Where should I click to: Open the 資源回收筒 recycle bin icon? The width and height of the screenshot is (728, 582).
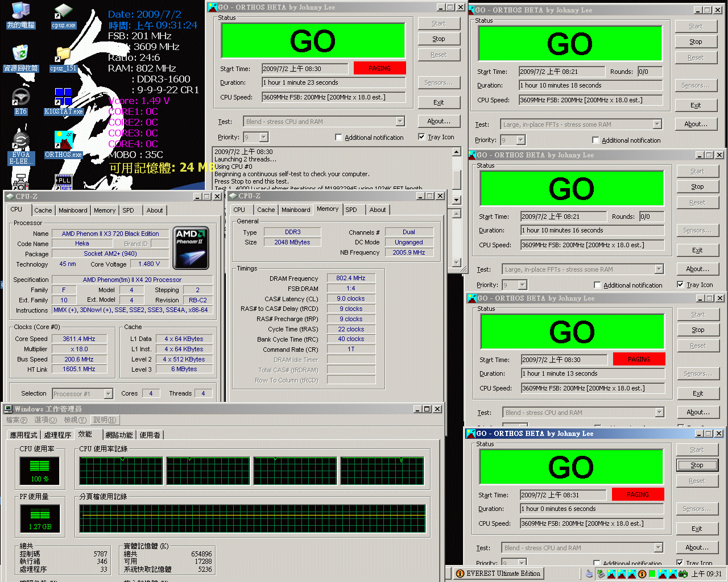21,58
